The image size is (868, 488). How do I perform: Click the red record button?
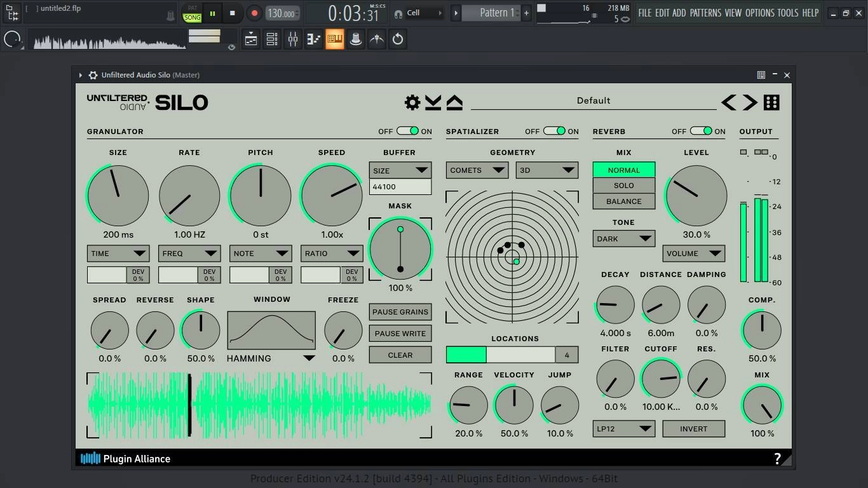254,13
